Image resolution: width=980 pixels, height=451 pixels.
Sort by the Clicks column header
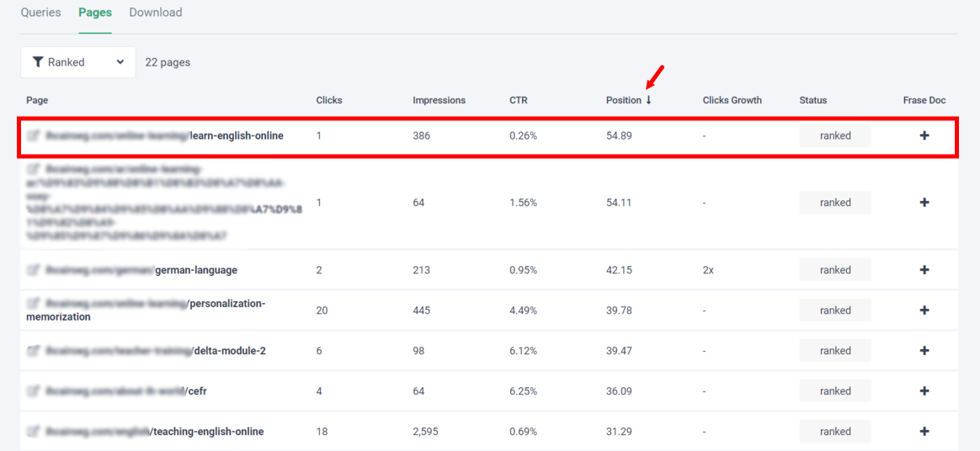point(328,100)
